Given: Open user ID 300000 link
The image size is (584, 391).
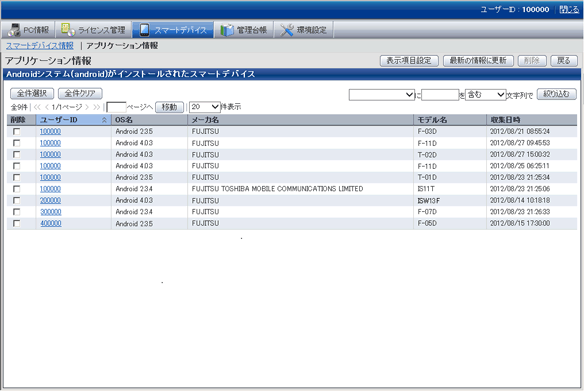Looking at the screenshot, I should (50, 212).
